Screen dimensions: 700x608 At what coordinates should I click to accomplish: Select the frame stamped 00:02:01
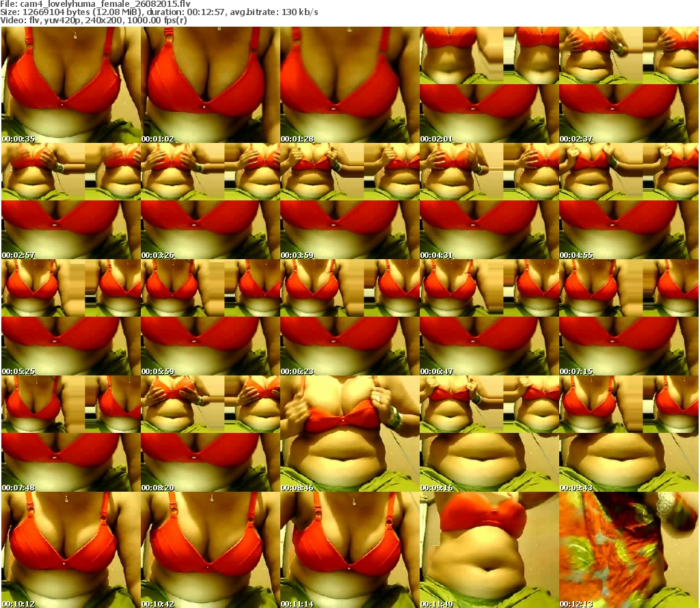point(489,85)
